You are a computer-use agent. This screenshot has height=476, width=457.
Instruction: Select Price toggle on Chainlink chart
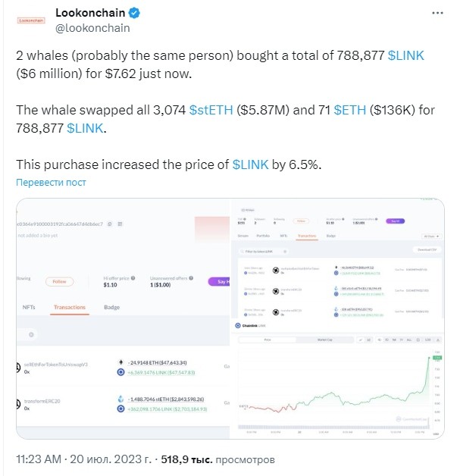[268, 340]
